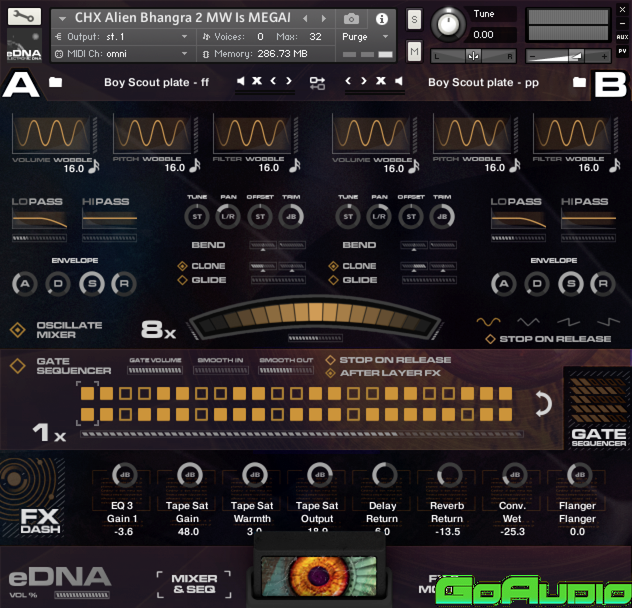The width and height of the screenshot is (632, 608).
Task: Click the gate sequencer 1x speed multiplier
Action: tap(49, 433)
